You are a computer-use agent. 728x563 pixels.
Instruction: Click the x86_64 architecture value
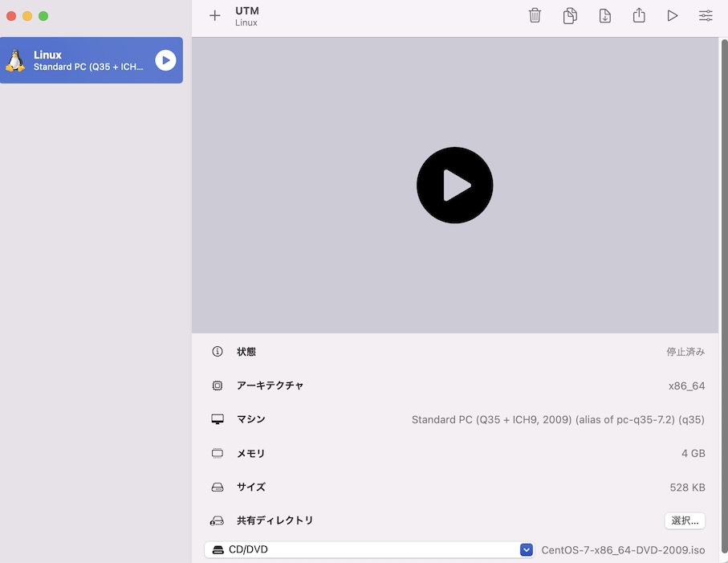(x=687, y=386)
